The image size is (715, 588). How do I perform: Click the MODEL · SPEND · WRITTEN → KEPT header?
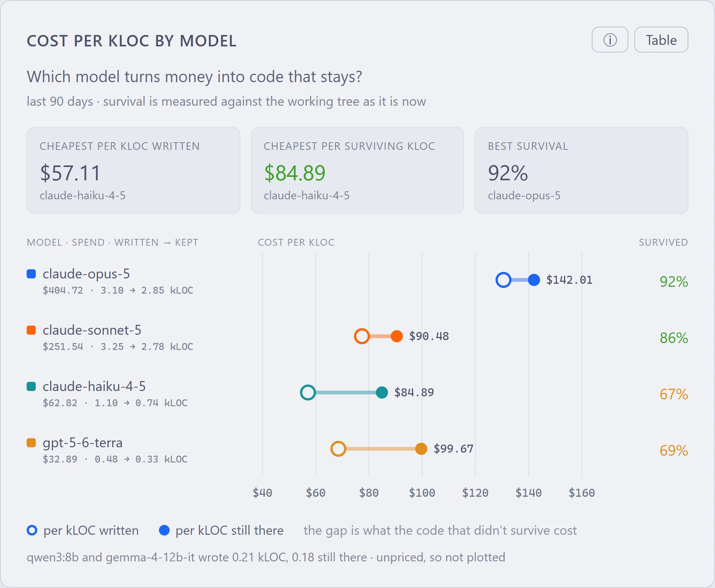(113, 242)
